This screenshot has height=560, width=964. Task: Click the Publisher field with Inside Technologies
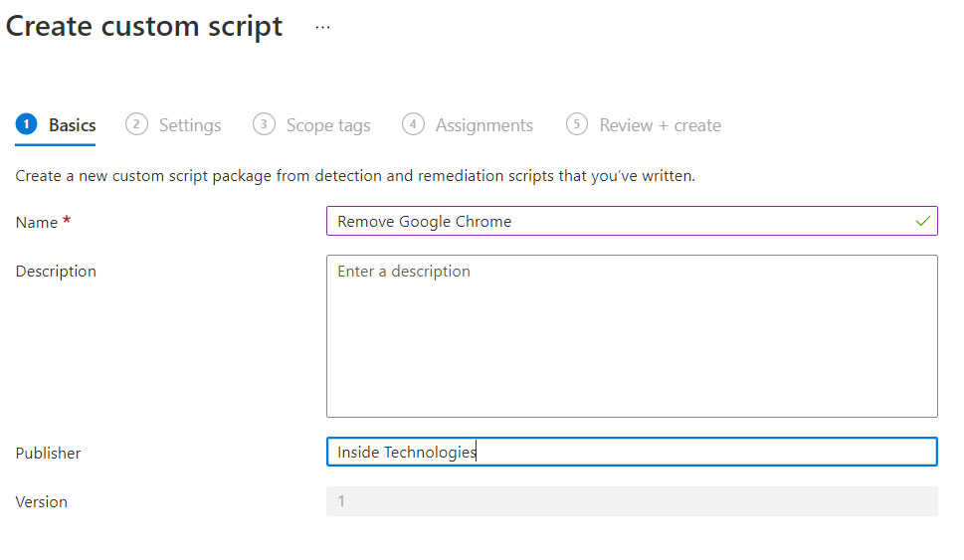pos(632,452)
